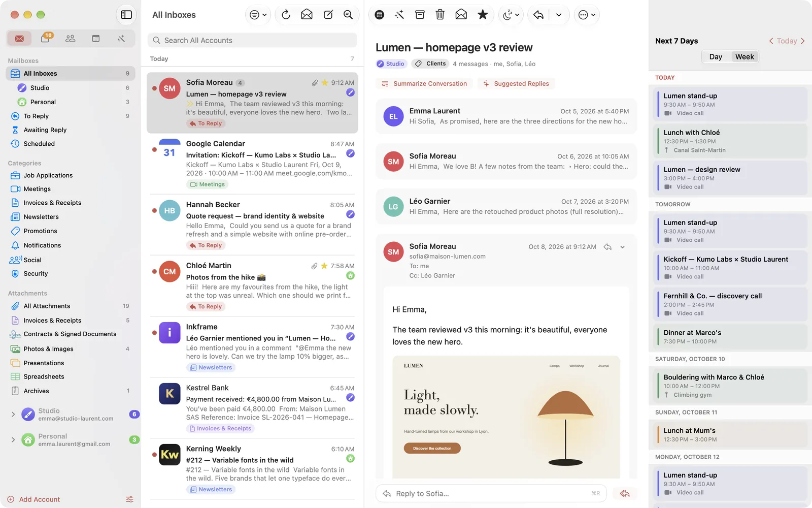The height and width of the screenshot is (508, 812).
Task: Open the folder icon with the 10 badge
Action: point(46,38)
